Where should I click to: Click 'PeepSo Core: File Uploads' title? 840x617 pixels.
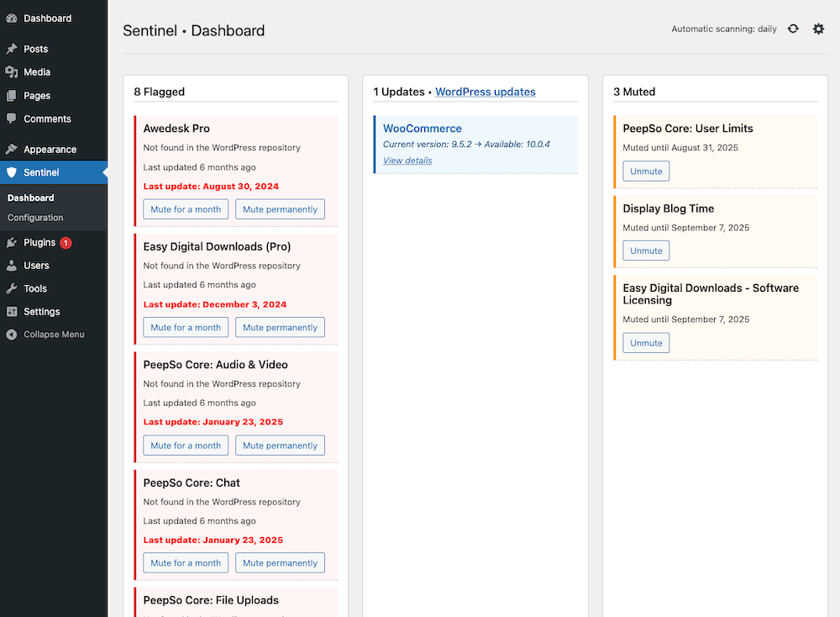pos(211,600)
